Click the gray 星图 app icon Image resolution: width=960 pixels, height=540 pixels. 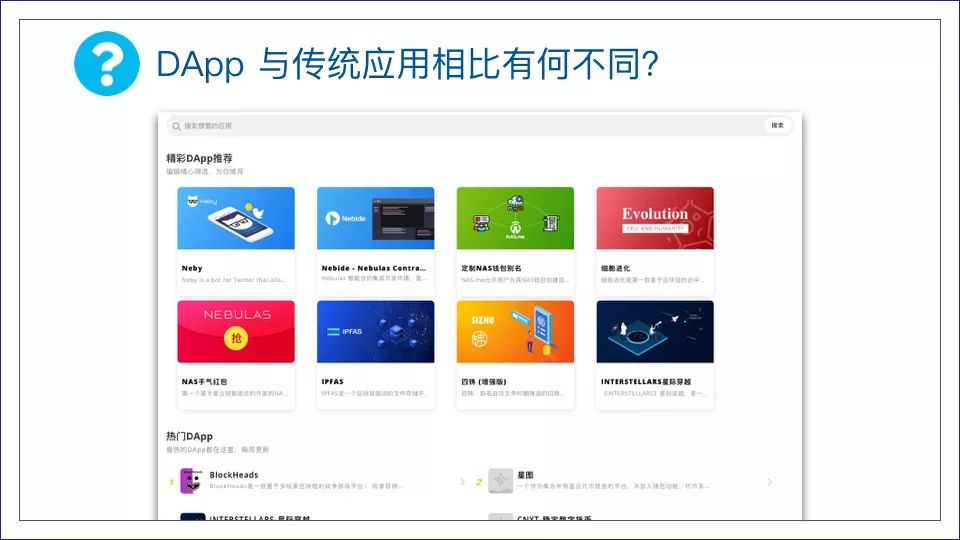(x=500, y=481)
